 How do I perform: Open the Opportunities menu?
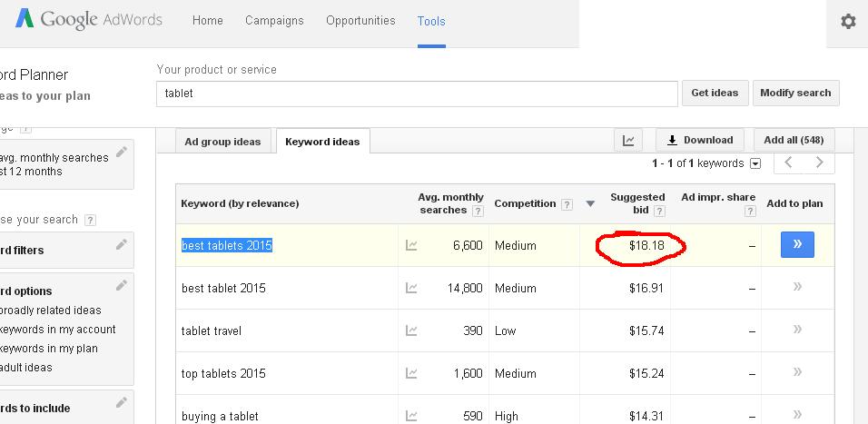[360, 21]
